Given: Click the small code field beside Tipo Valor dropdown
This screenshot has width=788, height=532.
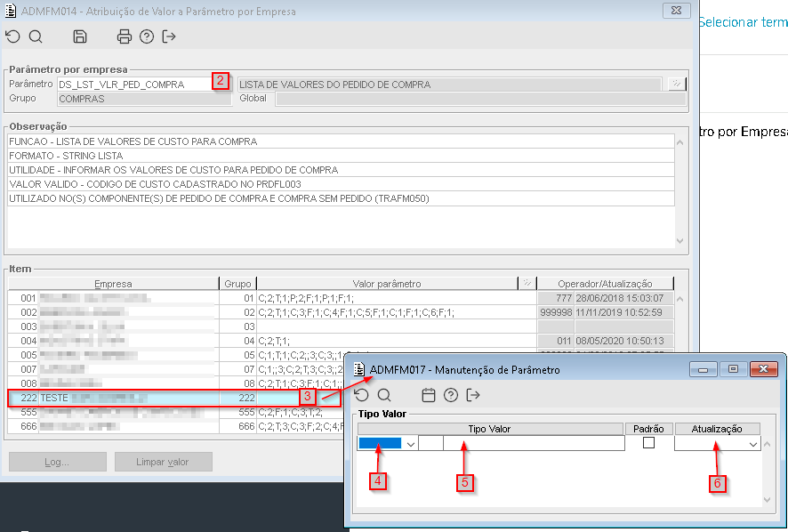Looking at the screenshot, I should coord(430,444).
